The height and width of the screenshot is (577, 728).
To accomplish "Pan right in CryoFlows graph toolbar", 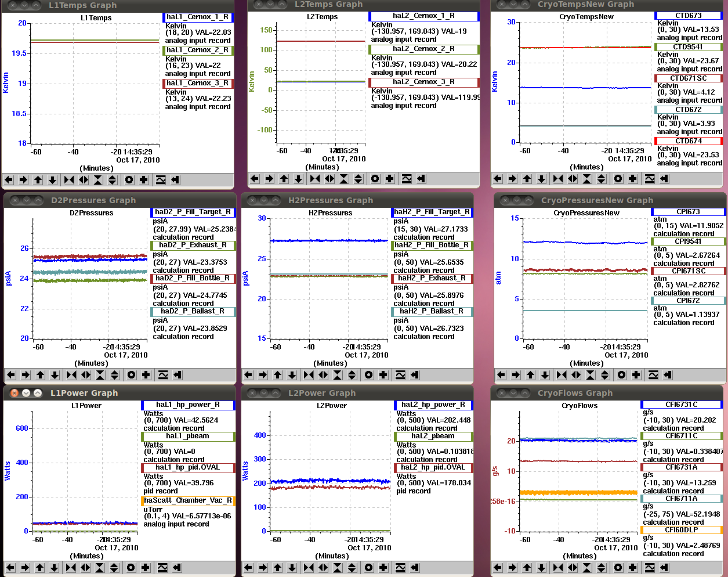I will [512, 568].
